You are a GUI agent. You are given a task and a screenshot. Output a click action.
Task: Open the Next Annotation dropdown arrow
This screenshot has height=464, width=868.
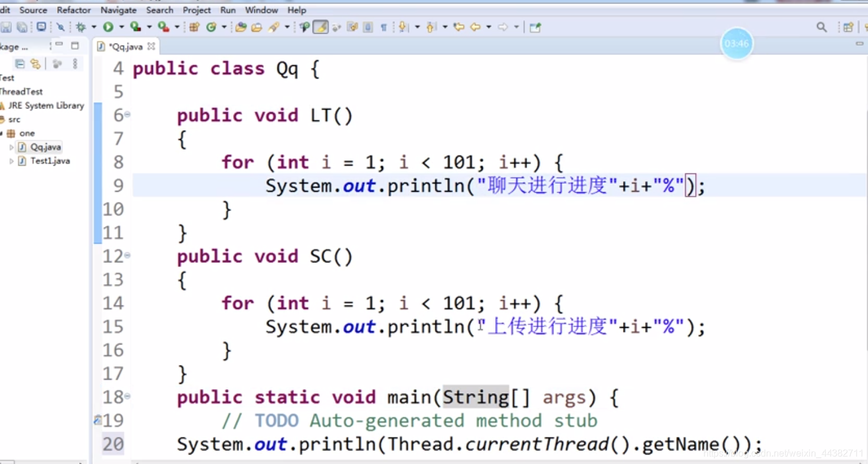point(417,27)
